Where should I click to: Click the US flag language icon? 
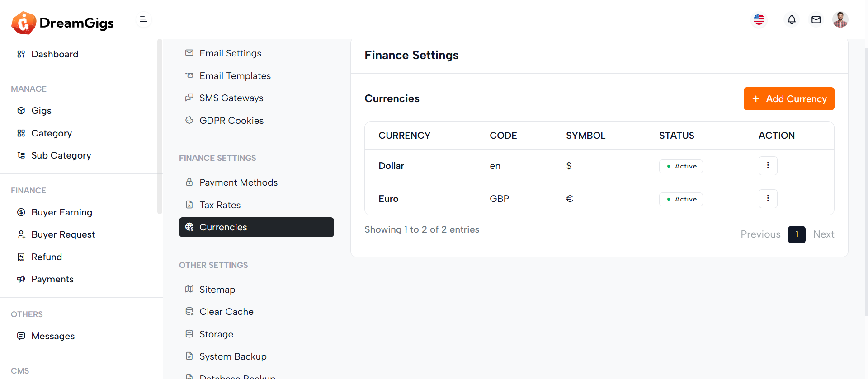(759, 19)
